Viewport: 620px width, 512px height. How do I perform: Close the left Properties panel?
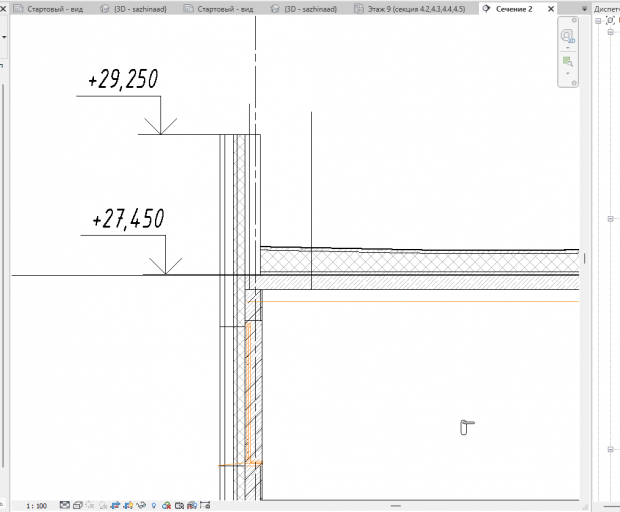pos(3,8)
